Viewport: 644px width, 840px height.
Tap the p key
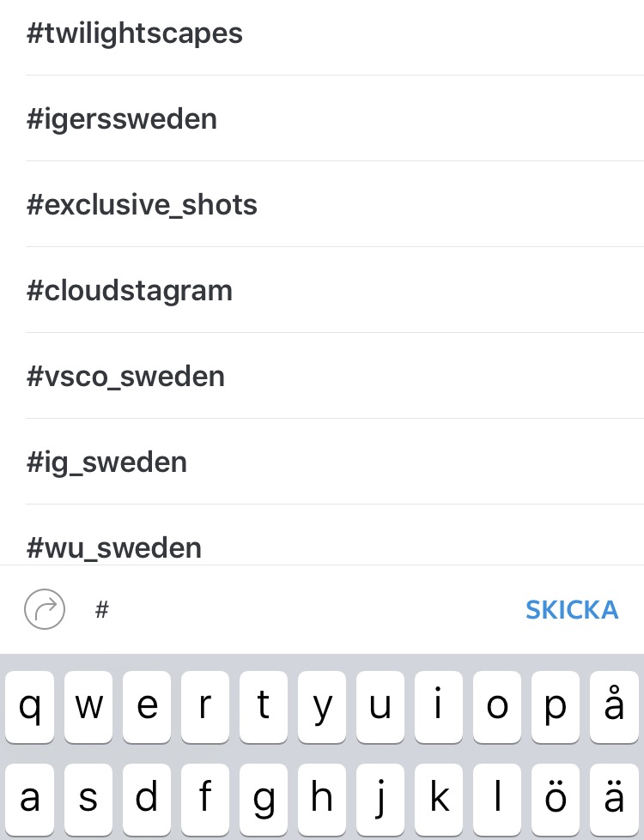coord(556,707)
